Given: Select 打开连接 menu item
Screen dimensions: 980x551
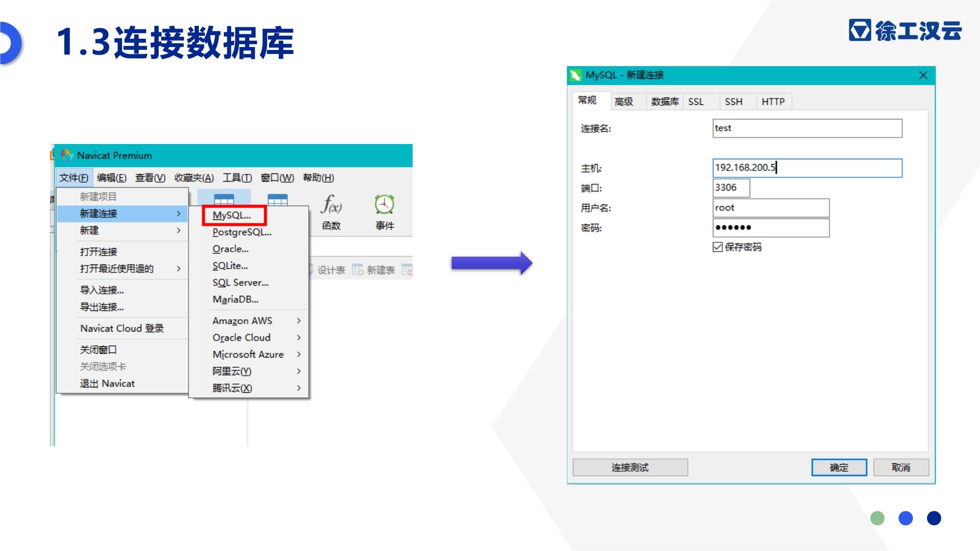Looking at the screenshot, I should point(98,252).
